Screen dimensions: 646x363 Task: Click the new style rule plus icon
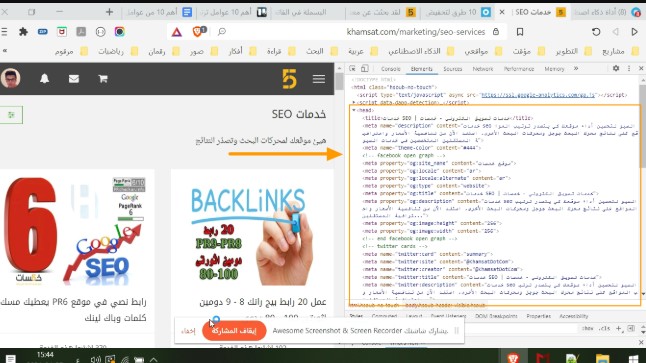pos(618,328)
